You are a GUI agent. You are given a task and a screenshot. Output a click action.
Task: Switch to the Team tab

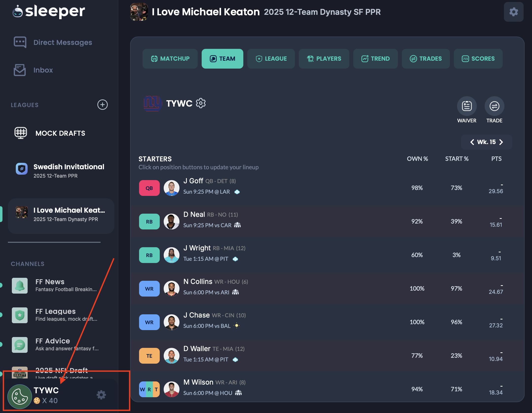[222, 59]
